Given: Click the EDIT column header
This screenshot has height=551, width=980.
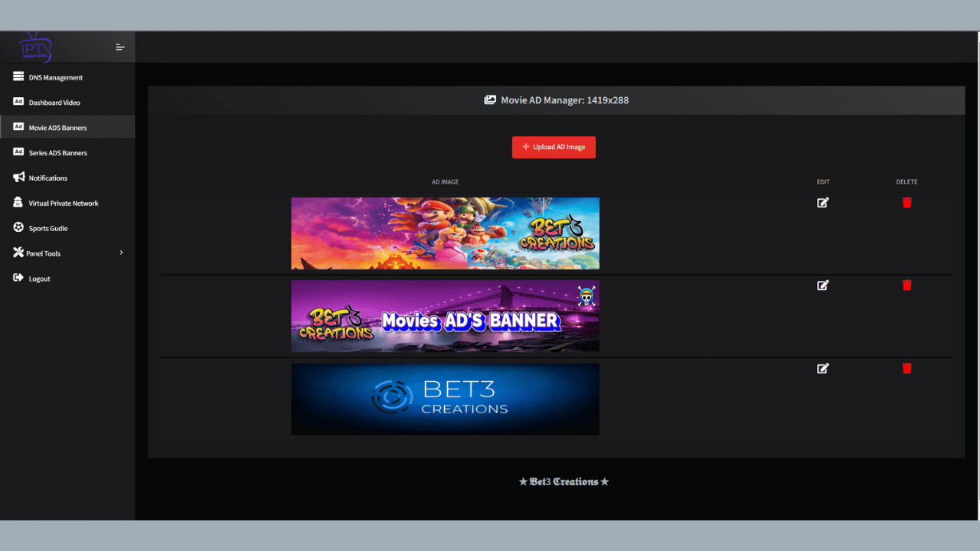Looking at the screenshot, I should pos(823,182).
